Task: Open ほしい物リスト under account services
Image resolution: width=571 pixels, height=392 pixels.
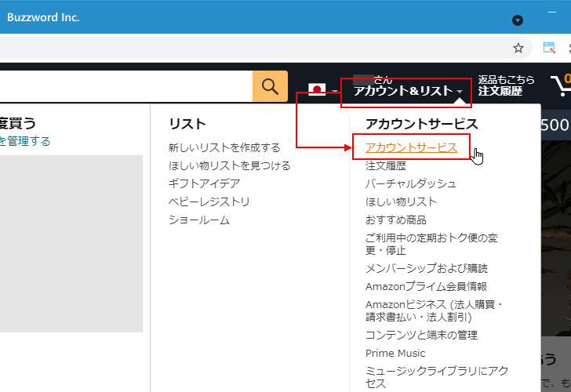Action: click(401, 201)
